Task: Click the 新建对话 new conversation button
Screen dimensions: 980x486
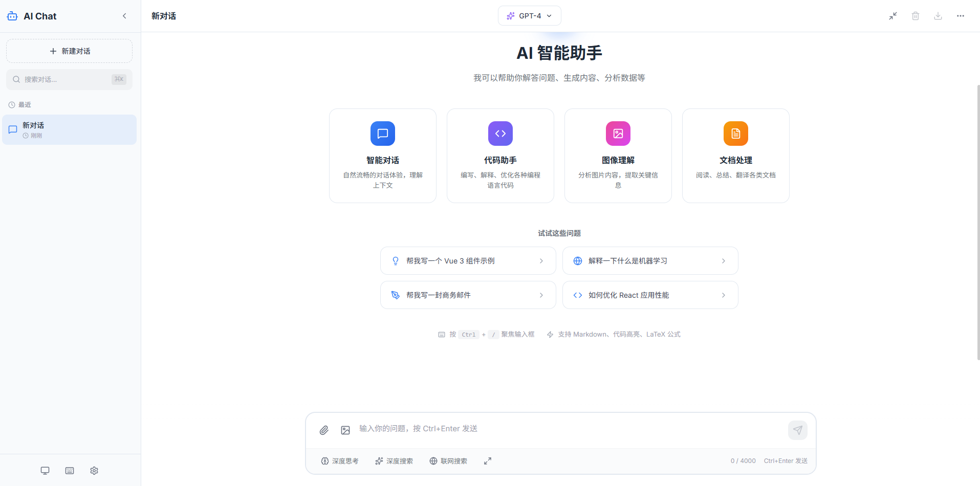Action: point(70,51)
